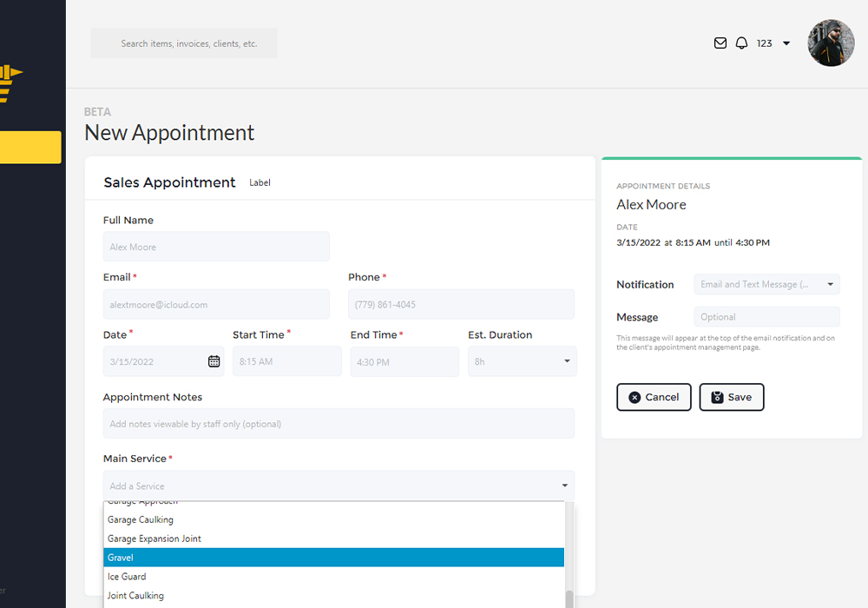Open the calendar picker icon in Date
This screenshot has width=868, height=608.
tap(214, 361)
